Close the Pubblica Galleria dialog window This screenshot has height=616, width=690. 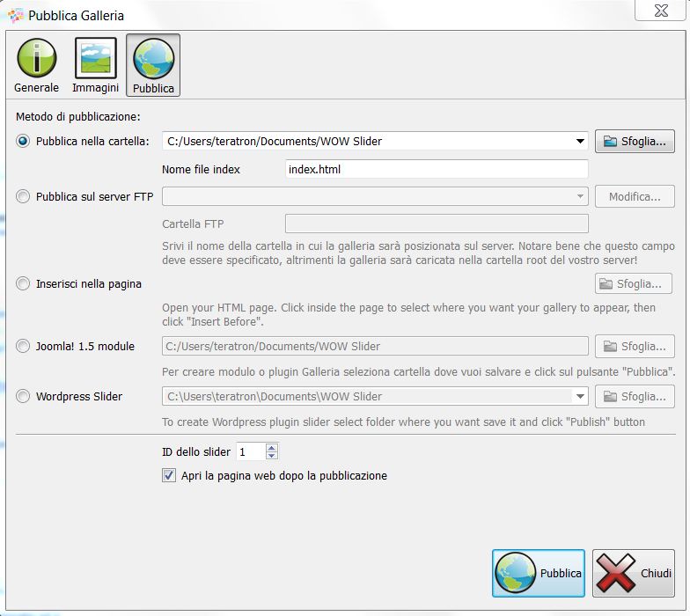(x=661, y=11)
